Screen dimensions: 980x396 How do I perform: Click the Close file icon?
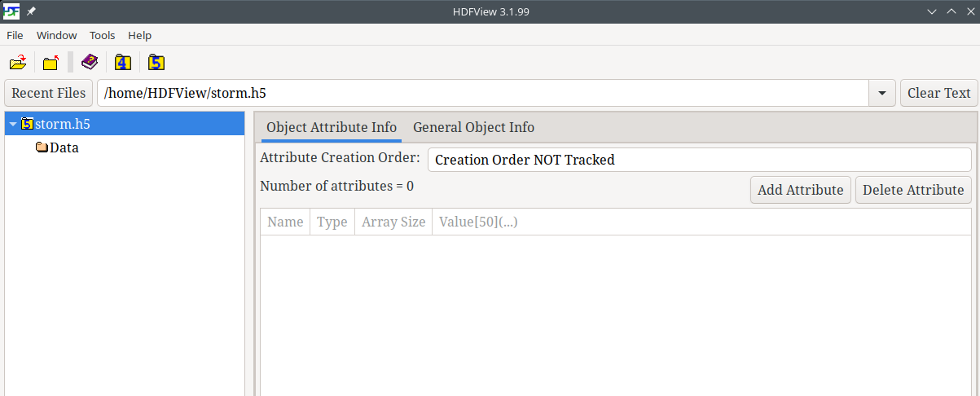click(51, 62)
